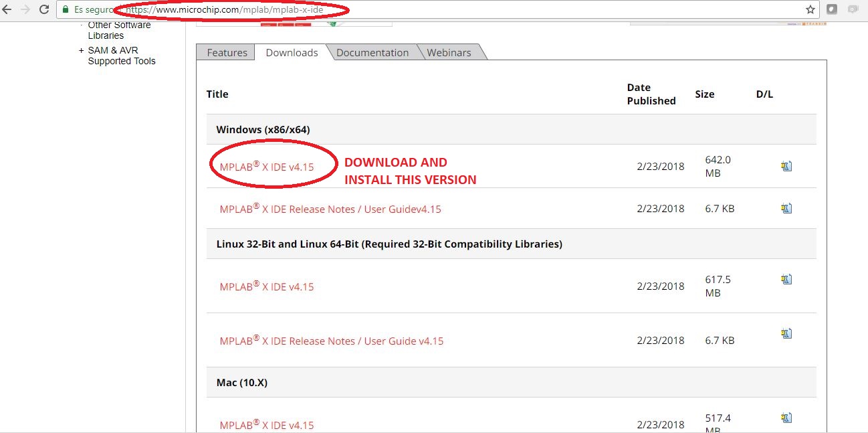Open Linux Release Notes / User Guide v4.15 link
The image size is (868, 433).
click(x=331, y=341)
